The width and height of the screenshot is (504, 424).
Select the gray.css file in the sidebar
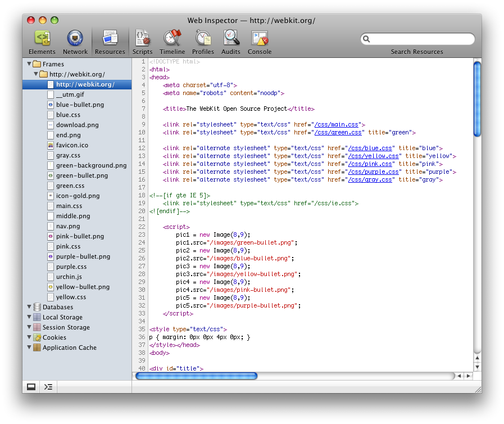[x=77, y=155]
